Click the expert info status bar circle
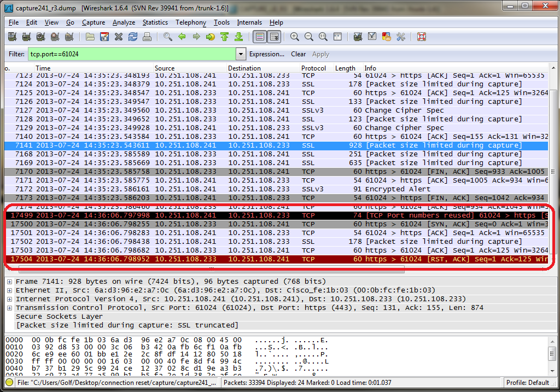The width and height of the screenshot is (560, 392). pyautogui.click(x=10, y=382)
